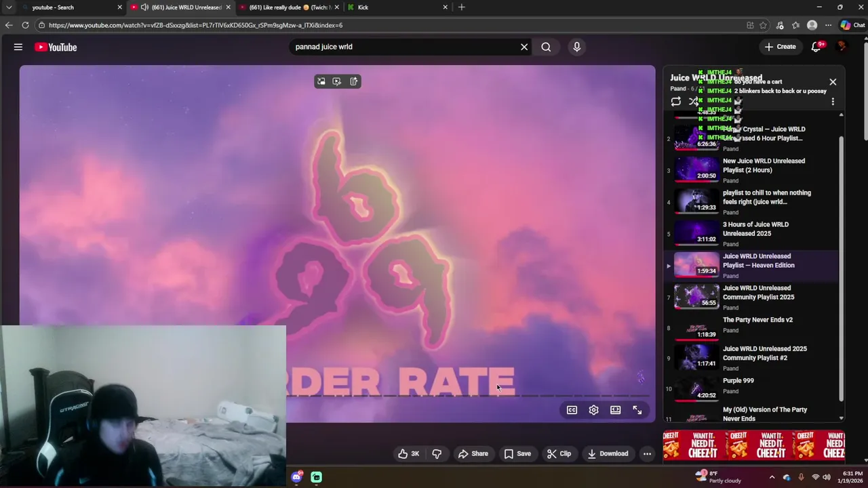Viewport: 868px width, 488px height.
Task: Click Share button
Action: pyautogui.click(x=473, y=453)
